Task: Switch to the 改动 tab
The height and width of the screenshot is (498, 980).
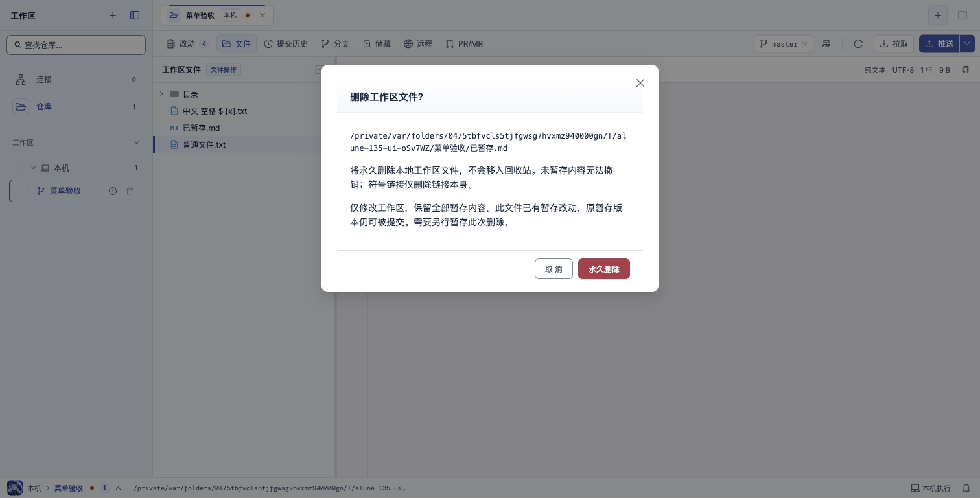Action: click(x=187, y=44)
